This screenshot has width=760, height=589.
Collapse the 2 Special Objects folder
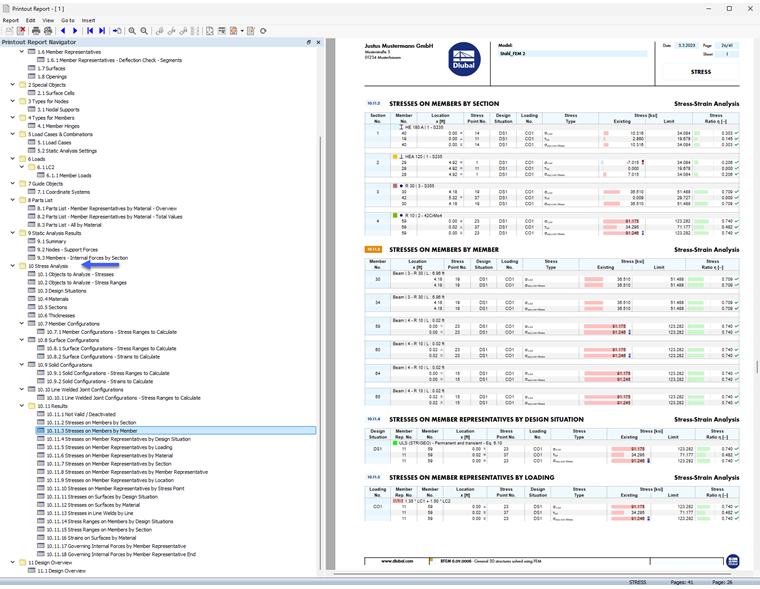click(x=13, y=84)
